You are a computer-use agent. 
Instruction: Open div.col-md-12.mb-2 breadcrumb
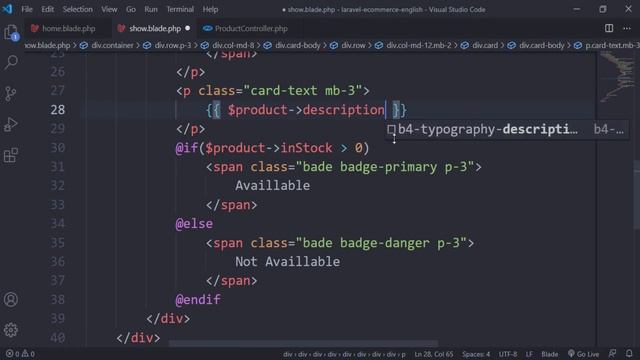[x=419, y=45]
